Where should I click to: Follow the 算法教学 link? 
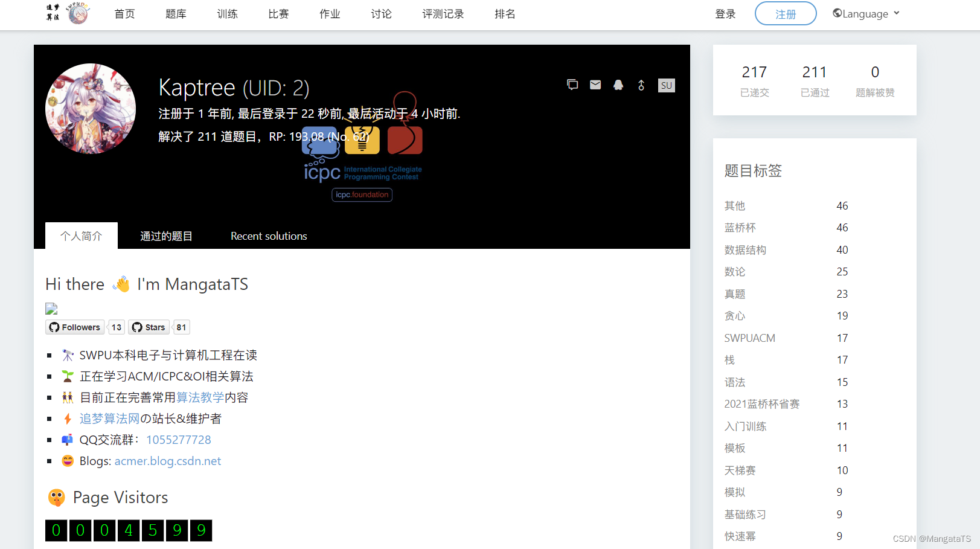200,397
